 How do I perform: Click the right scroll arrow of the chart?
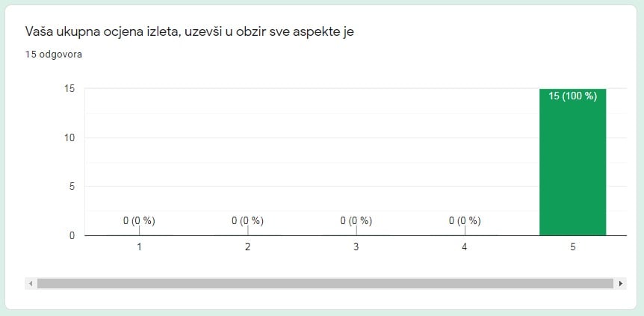(x=621, y=284)
